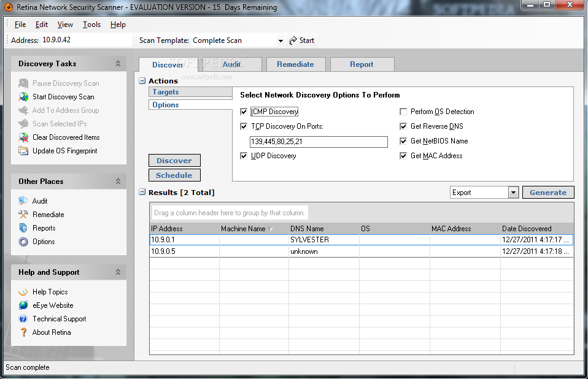Select the result row for 10.9.0.5
The height and width of the screenshot is (379, 588).
[361, 251]
